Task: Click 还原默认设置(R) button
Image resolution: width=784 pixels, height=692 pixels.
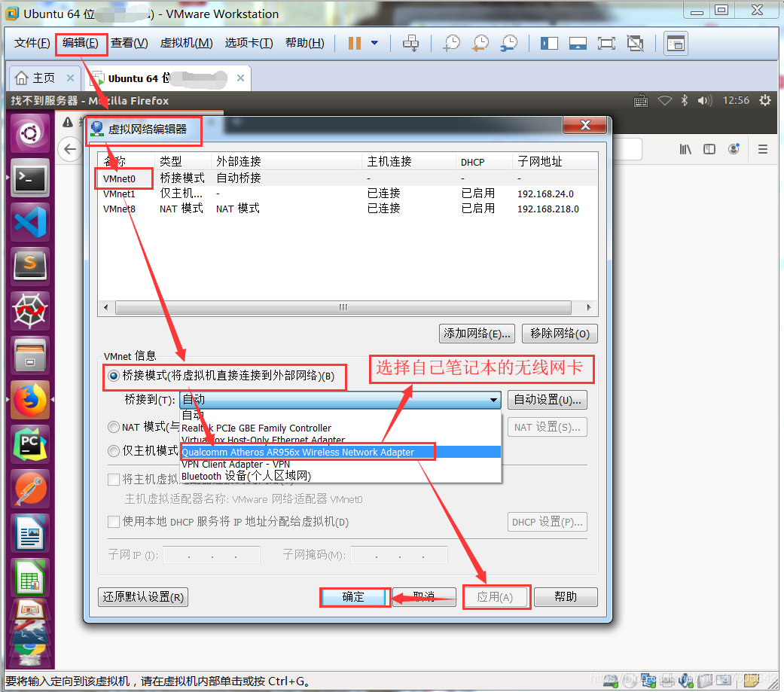Action: pos(144,597)
